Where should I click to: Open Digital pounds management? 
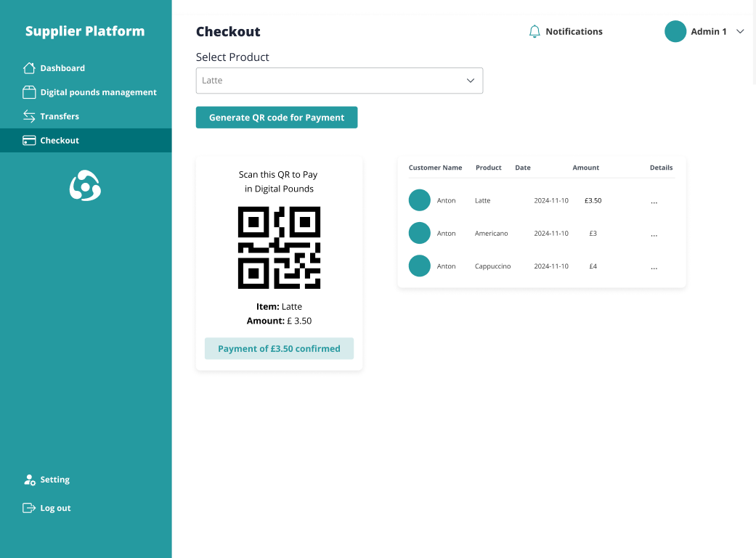[86, 92]
